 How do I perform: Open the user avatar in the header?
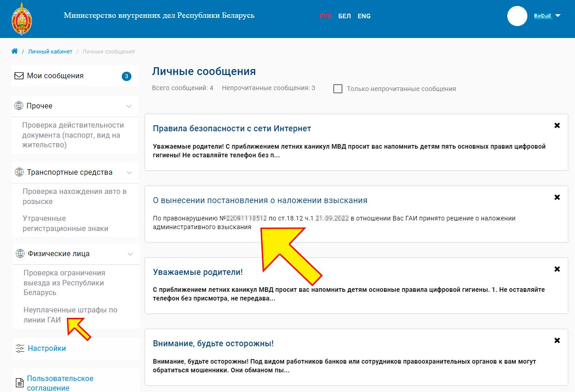pos(517,16)
